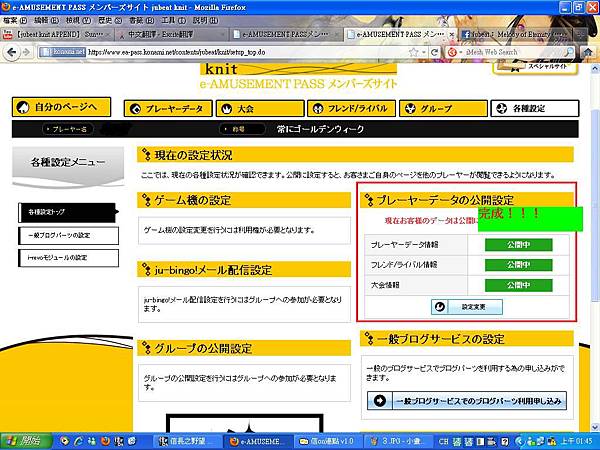Switch to the jubeat knit APPEND YouTube tab

[x=57, y=34]
